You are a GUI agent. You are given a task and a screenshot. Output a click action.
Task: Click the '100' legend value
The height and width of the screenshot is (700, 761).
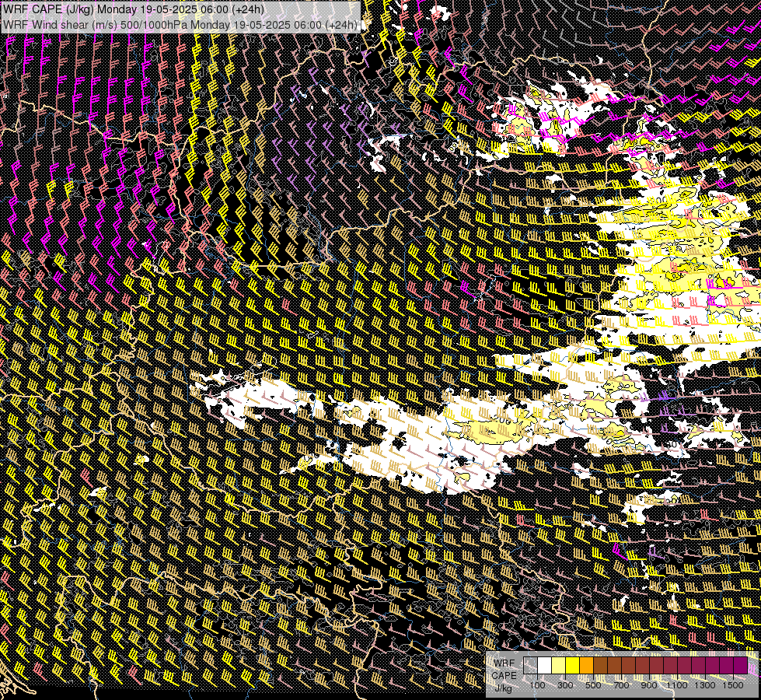(x=537, y=685)
